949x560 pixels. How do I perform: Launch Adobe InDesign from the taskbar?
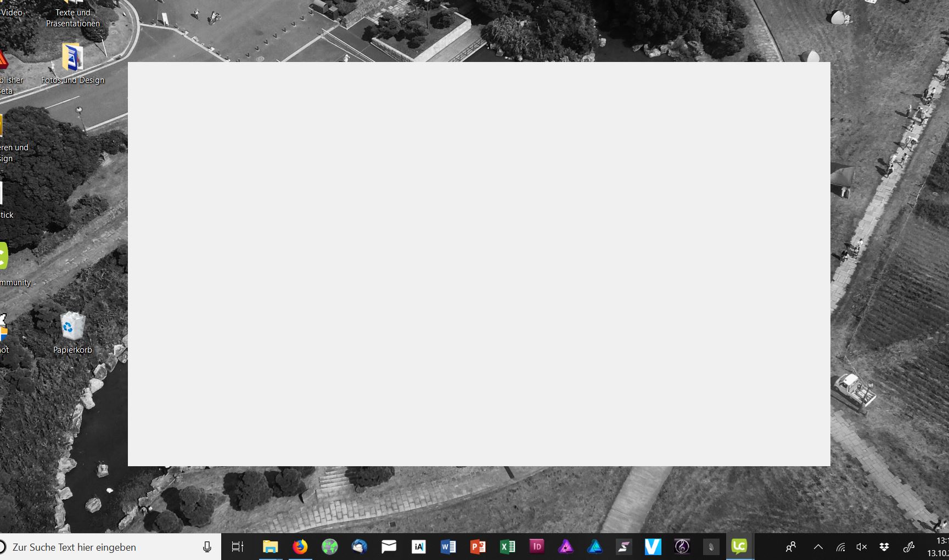(x=537, y=546)
